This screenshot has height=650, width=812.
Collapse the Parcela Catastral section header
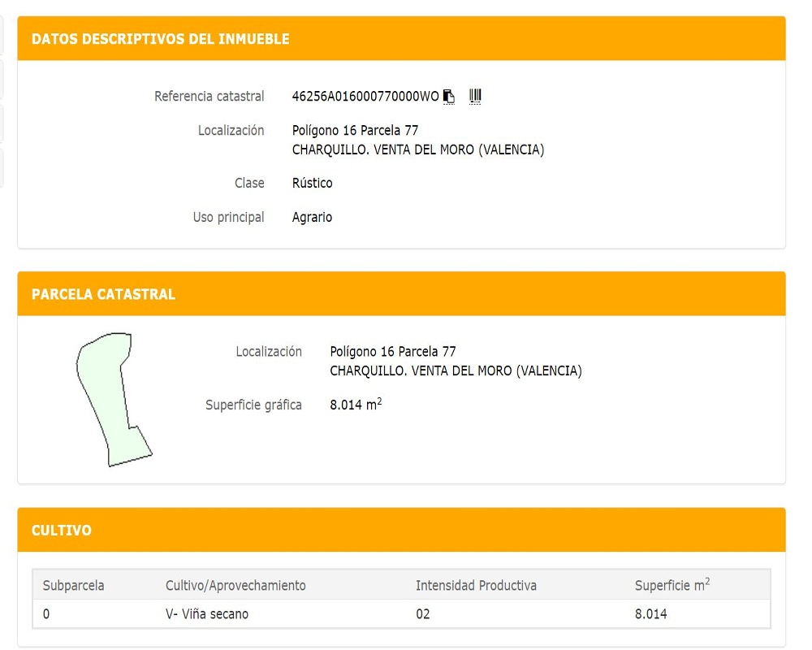click(103, 294)
